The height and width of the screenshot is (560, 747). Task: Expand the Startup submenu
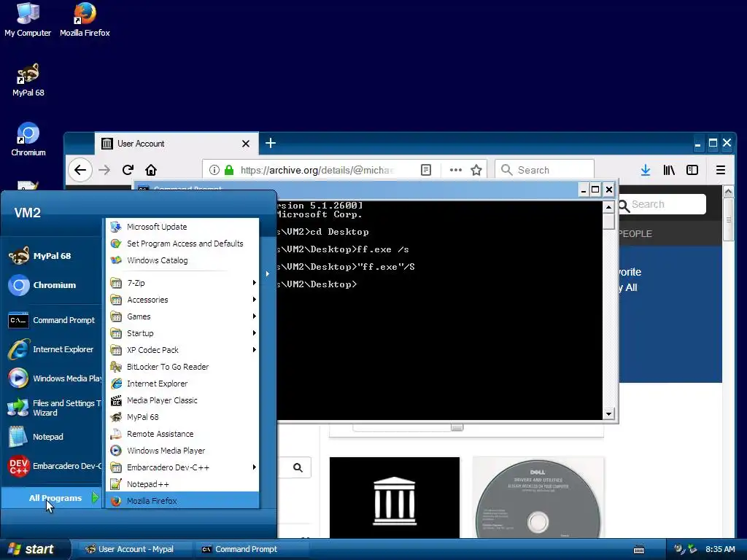point(182,332)
